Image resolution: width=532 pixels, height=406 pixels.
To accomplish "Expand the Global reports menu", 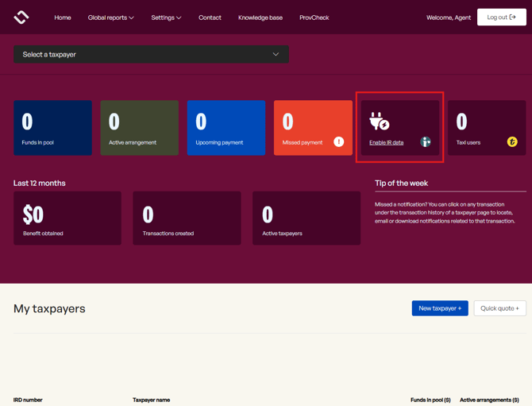I will (110, 17).
